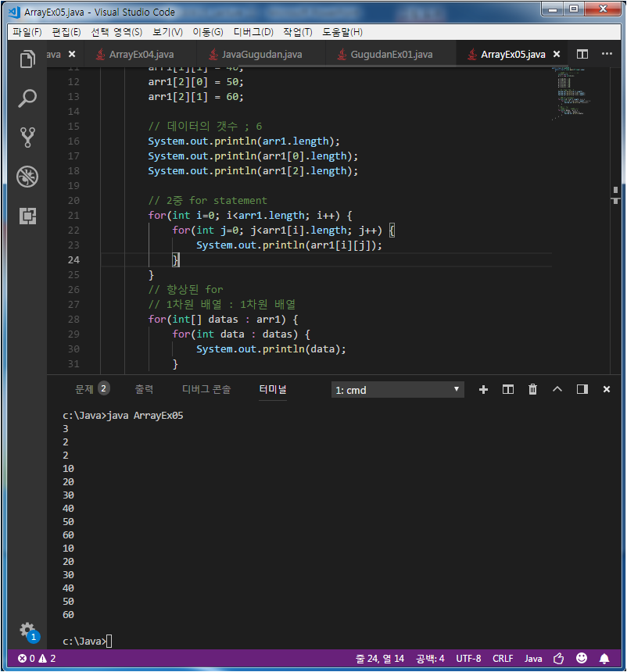Kill the terminal with trash icon
Image resolution: width=627 pixels, height=672 pixels.
532,389
